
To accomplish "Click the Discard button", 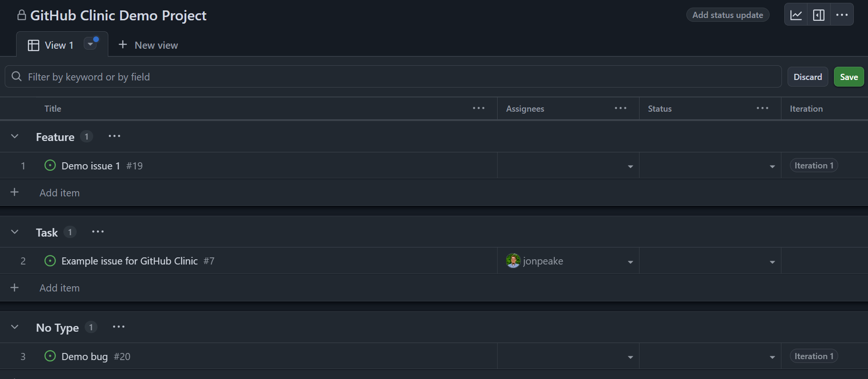I will 807,77.
